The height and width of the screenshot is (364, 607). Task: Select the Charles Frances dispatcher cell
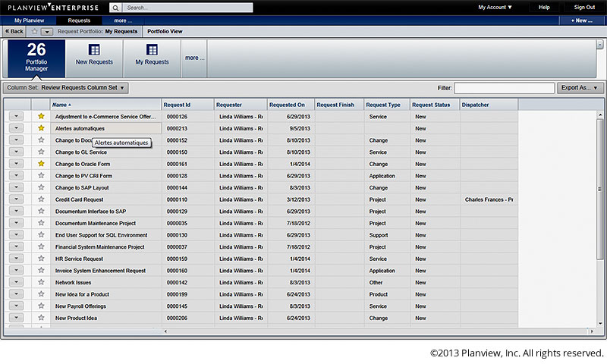pos(489,199)
